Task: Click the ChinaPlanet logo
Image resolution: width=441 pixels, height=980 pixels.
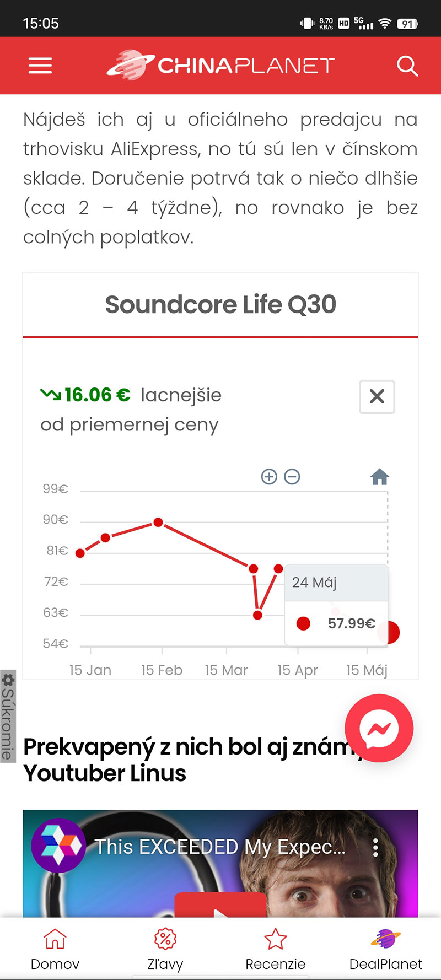Action: click(x=220, y=65)
